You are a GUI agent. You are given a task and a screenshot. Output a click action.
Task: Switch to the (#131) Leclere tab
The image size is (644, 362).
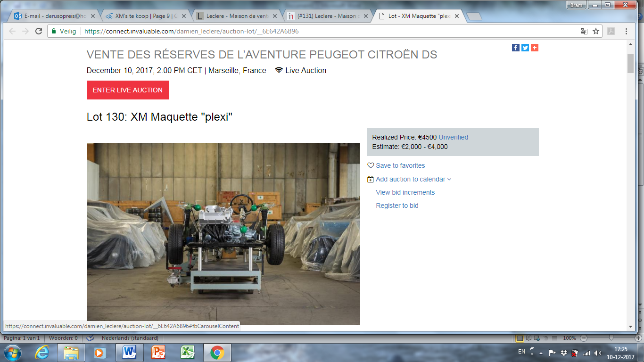pyautogui.click(x=329, y=16)
